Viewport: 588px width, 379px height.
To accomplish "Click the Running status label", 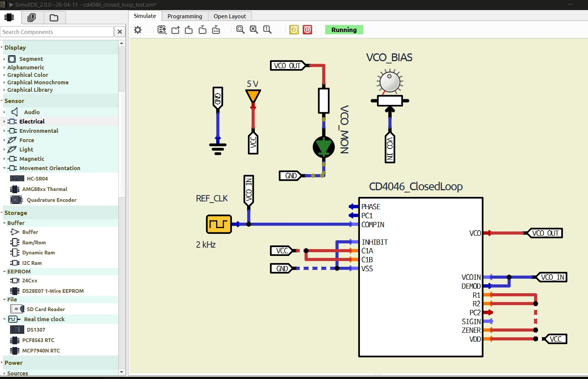I will (x=344, y=30).
